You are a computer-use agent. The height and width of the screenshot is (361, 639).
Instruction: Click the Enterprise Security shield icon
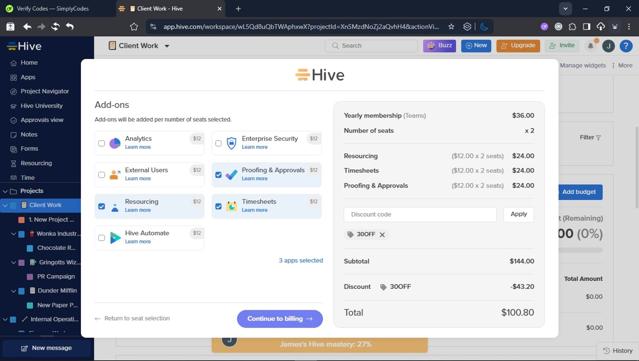pyautogui.click(x=231, y=143)
